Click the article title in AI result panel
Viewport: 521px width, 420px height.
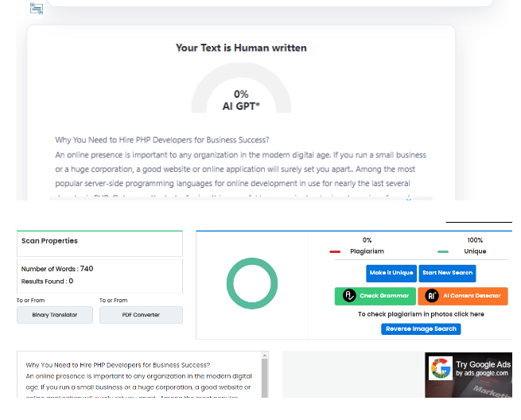(x=162, y=140)
